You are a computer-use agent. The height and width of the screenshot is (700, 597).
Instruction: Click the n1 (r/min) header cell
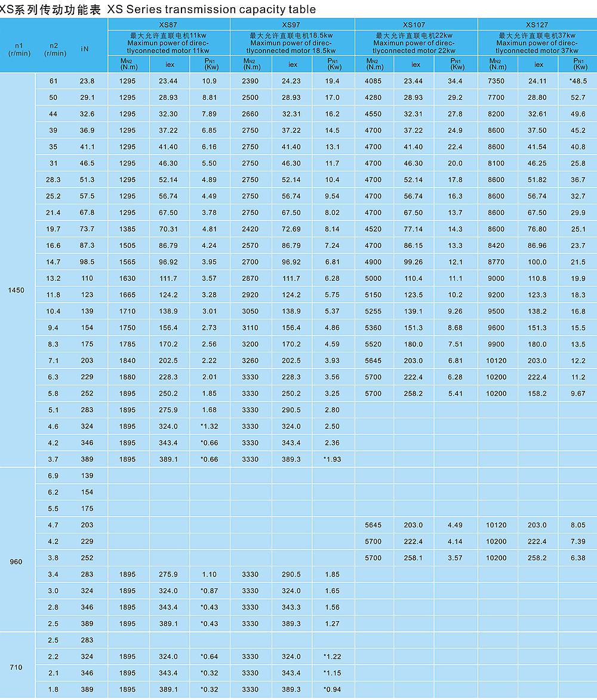tap(19, 49)
